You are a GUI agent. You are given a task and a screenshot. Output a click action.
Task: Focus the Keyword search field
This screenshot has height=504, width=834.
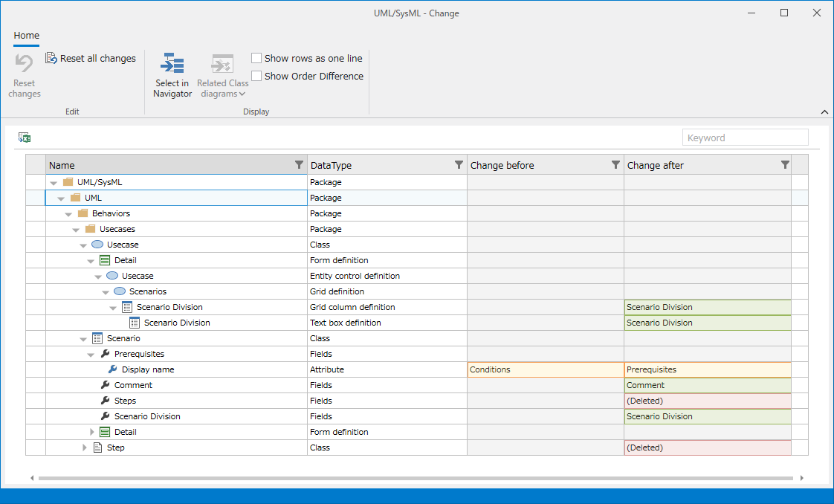(x=746, y=138)
